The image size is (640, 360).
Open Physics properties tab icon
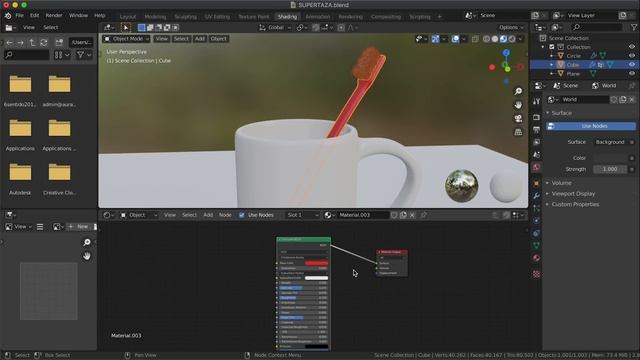pyautogui.click(x=536, y=221)
